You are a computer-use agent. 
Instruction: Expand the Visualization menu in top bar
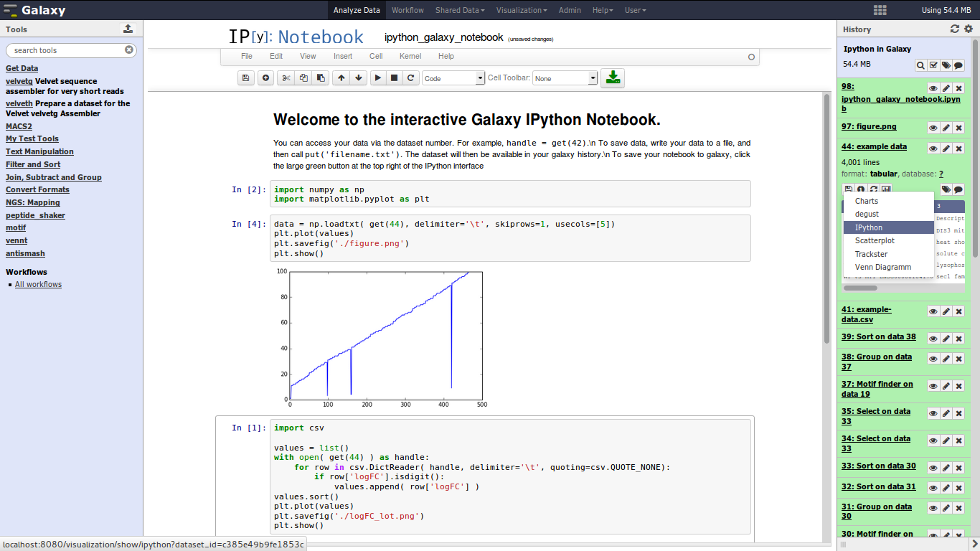pyautogui.click(x=522, y=10)
